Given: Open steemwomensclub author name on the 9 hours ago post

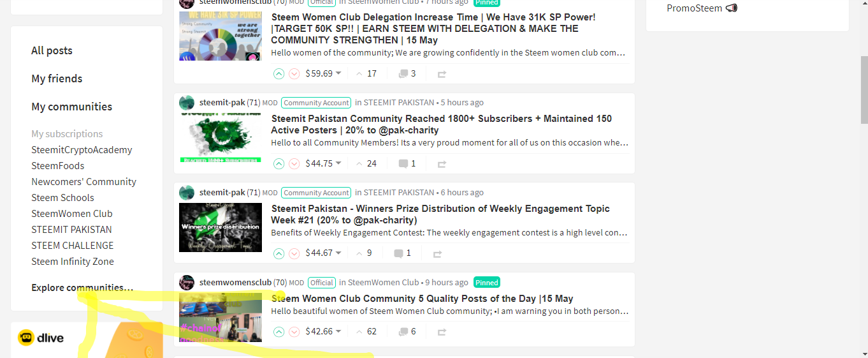Looking at the screenshot, I should tap(235, 283).
